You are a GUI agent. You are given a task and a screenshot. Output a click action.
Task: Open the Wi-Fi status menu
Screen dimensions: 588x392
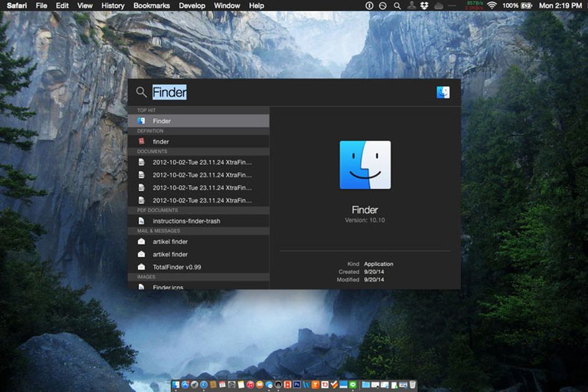492,5
